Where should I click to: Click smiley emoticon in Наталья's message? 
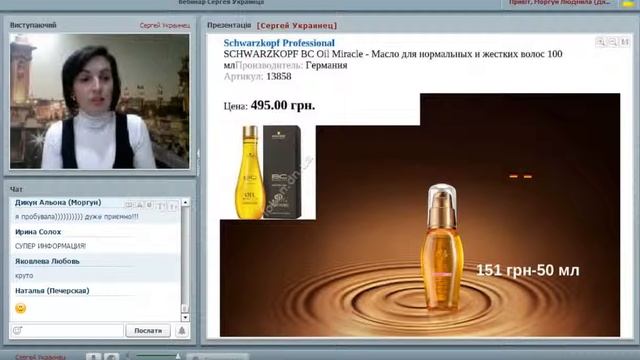point(20,308)
